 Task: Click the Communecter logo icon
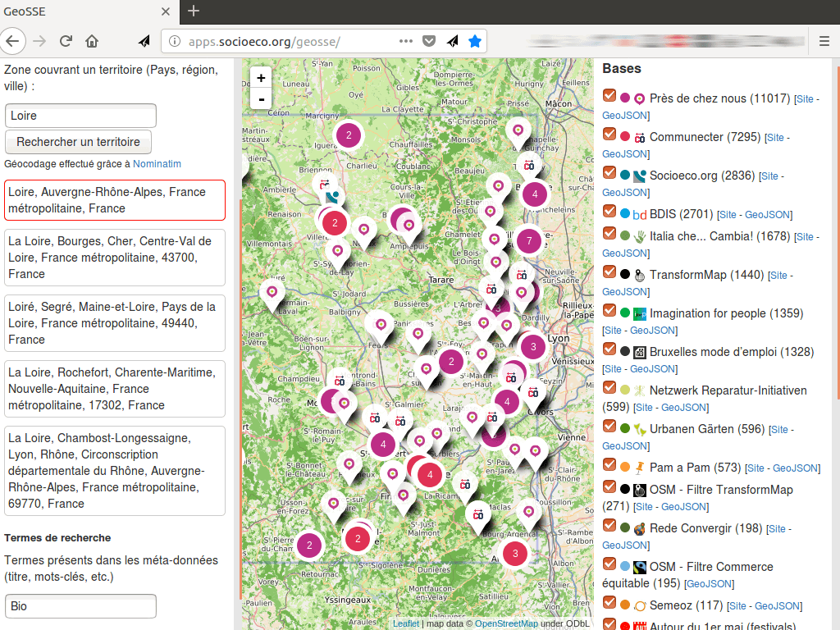pos(639,137)
